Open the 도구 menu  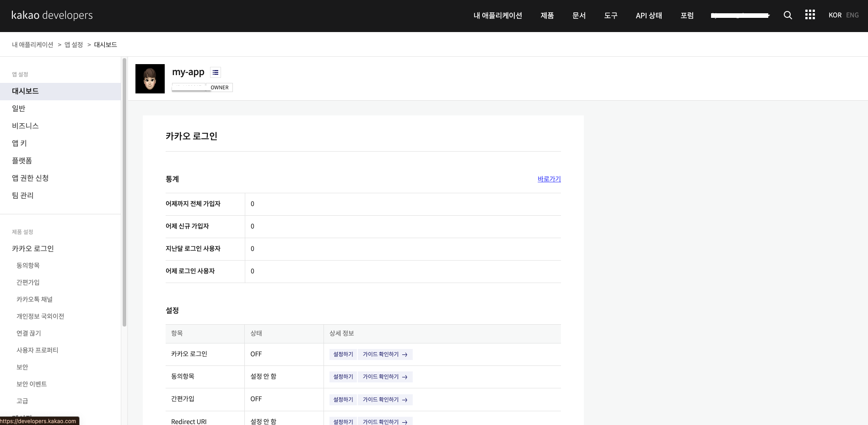tap(611, 16)
